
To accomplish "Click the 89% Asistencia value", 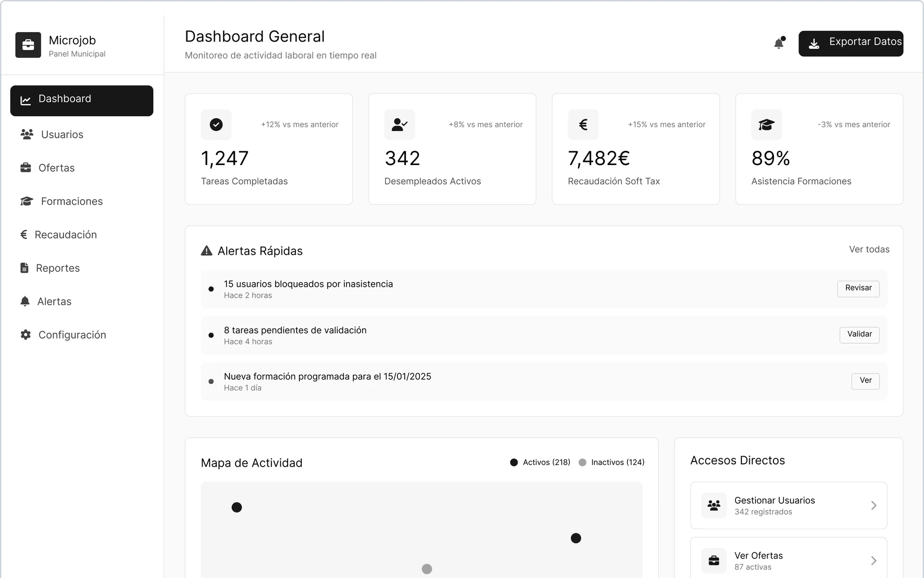I will tap(771, 159).
